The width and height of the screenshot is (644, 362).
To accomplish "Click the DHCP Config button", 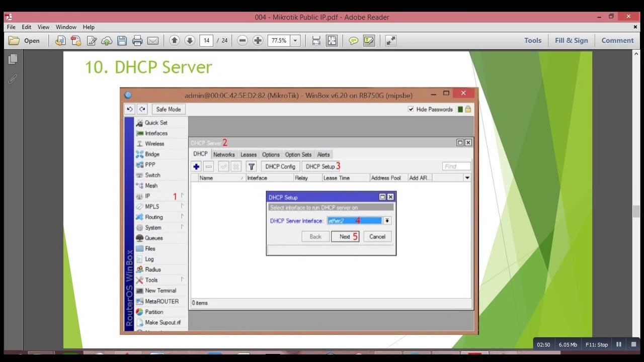I will point(280,166).
